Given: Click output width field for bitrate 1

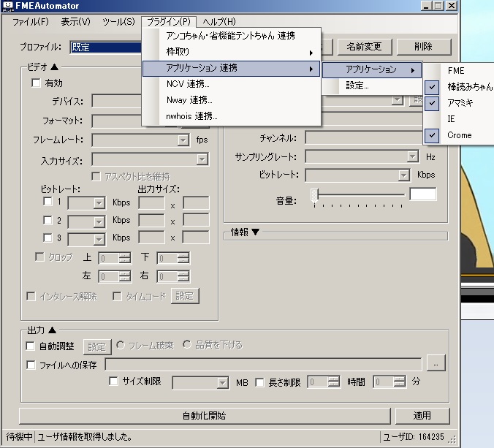Looking at the screenshot, I should [151, 203].
